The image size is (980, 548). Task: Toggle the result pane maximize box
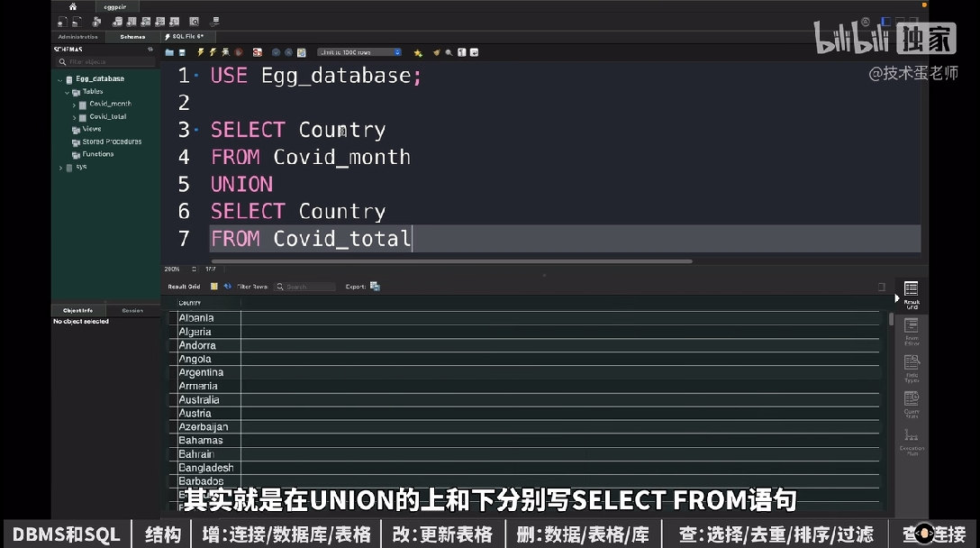[x=881, y=288]
